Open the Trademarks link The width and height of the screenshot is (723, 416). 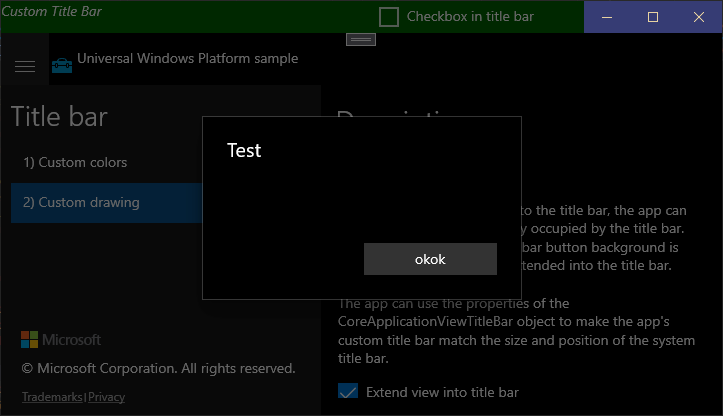52,397
